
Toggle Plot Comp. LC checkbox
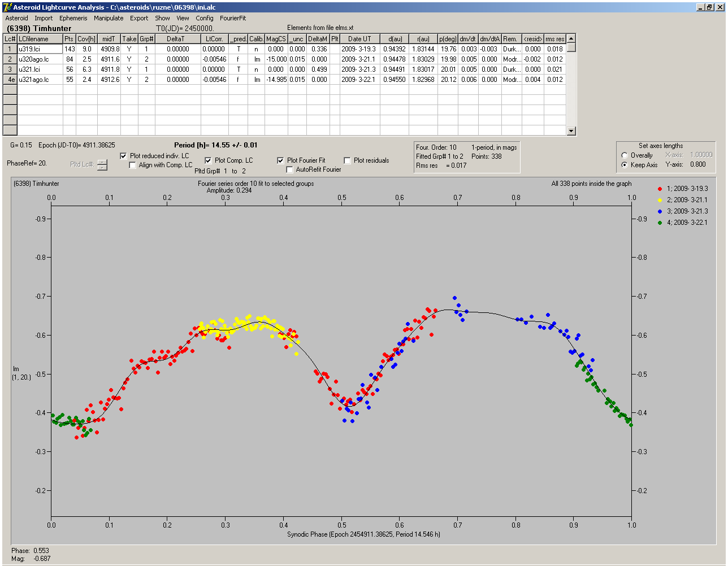[x=208, y=160]
